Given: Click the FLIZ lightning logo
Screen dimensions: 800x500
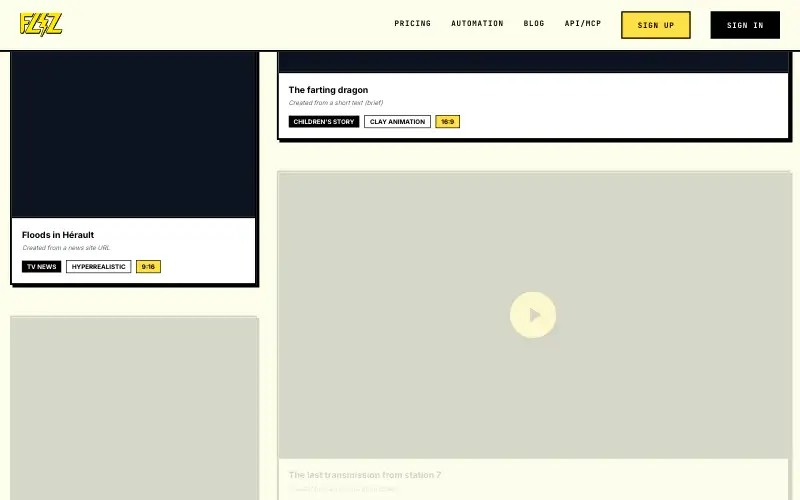Looking at the screenshot, I should (x=41, y=24).
